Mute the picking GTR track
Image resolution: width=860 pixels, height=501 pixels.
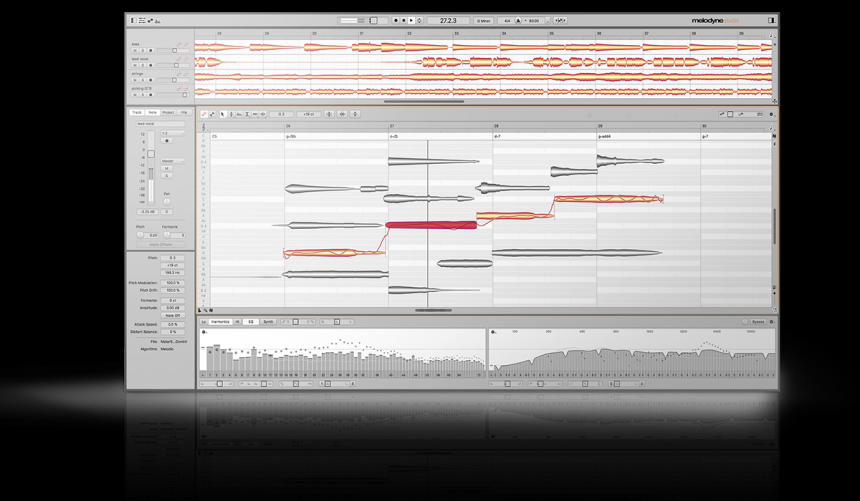134,95
